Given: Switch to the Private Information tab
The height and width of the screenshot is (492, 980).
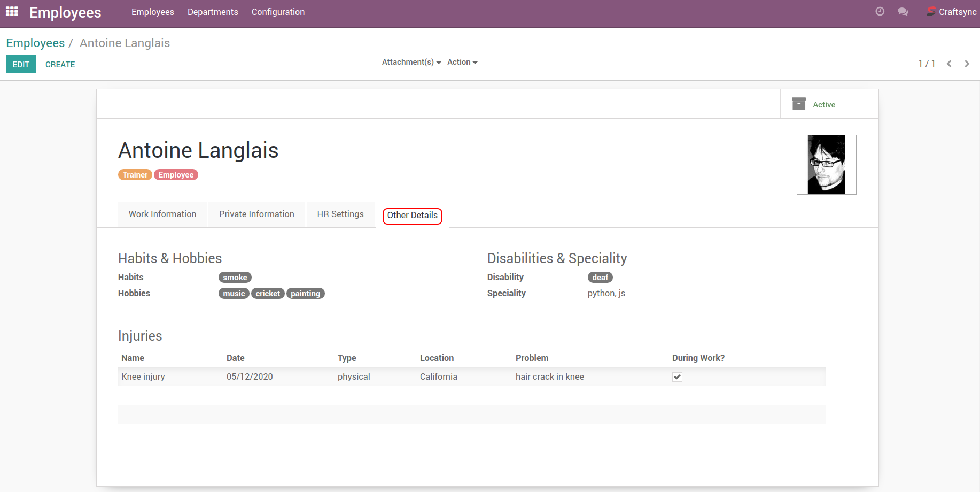Looking at the screenshot, I should point(256,214).
